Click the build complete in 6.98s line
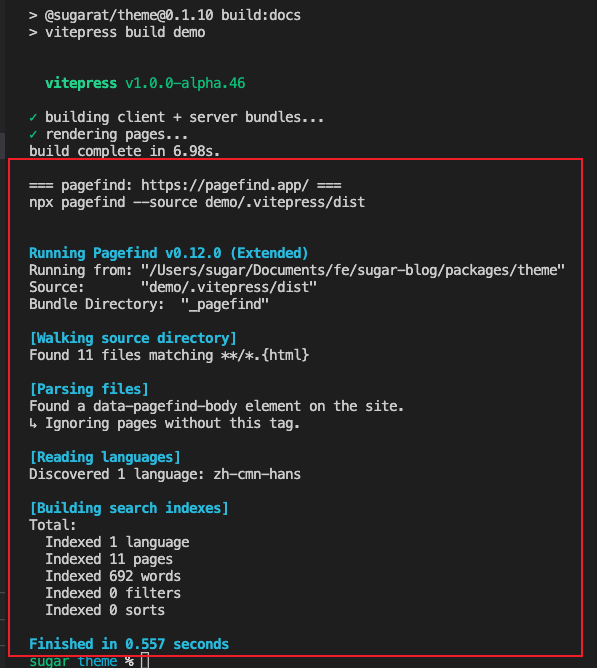597x668 pixels. coord(125,151)
